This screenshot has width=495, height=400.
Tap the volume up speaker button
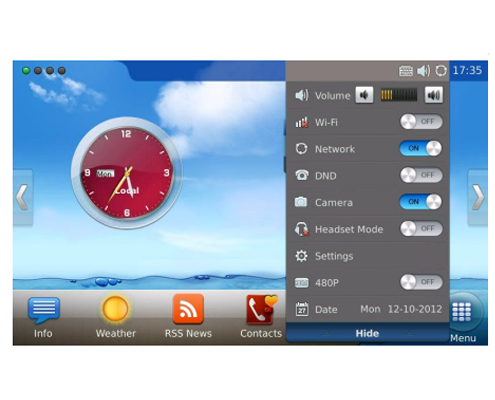tap(434, 95)
